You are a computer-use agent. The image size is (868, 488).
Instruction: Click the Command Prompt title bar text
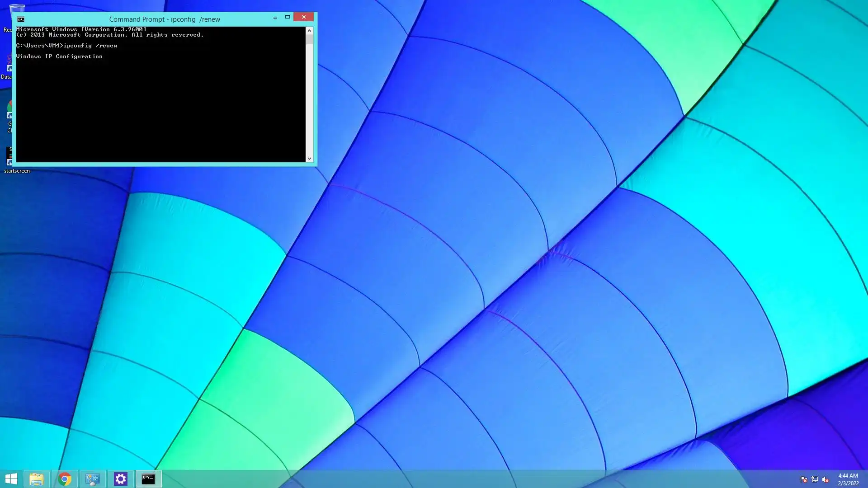point(165,19)
